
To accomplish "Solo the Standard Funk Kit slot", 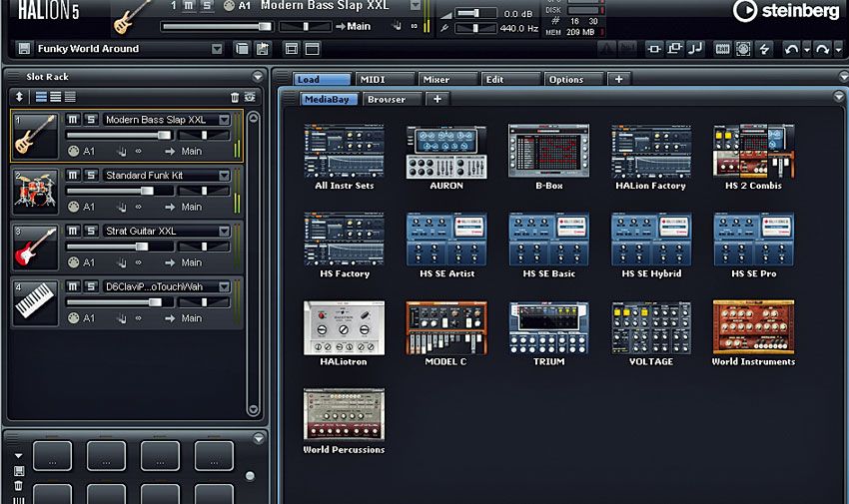I will [x=91, y=175].
